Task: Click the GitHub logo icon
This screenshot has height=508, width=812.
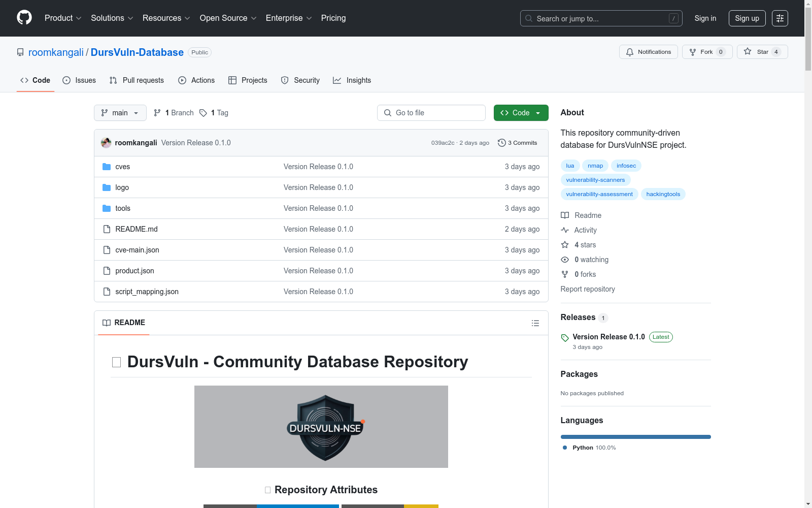Action: tap(24, 18)
